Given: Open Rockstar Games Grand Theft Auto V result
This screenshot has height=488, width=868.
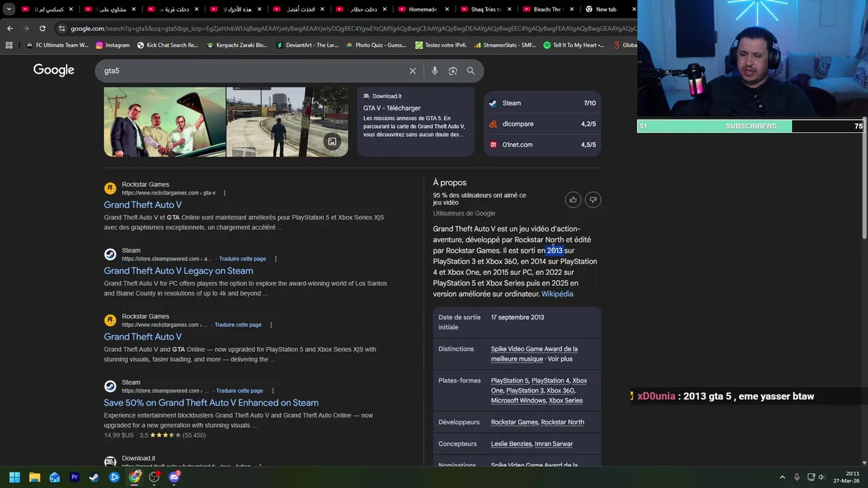Looking at the screenshot, I should point(142,205).
